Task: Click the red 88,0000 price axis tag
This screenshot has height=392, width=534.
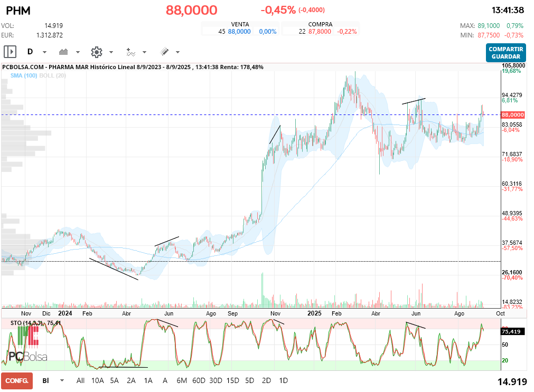Action: coord(513,115)
